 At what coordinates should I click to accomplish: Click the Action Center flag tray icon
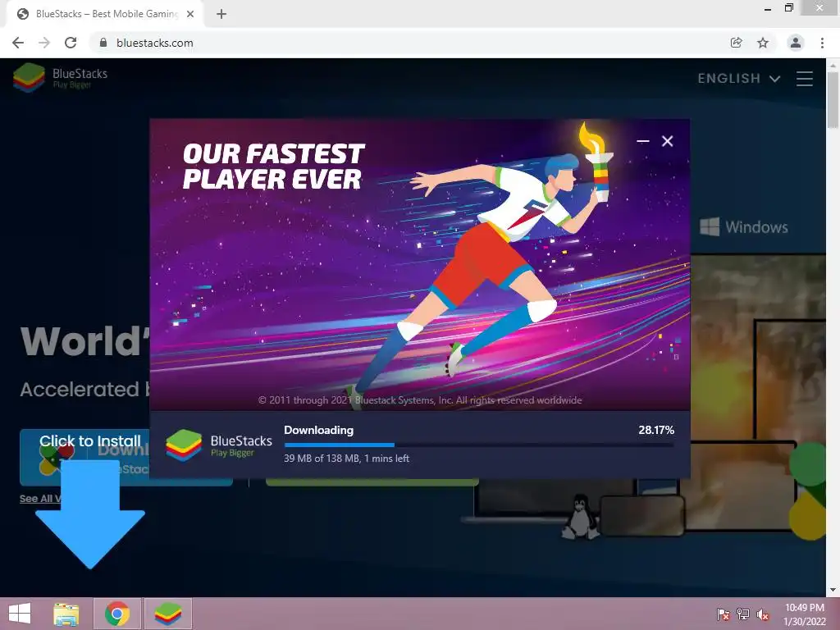(724, 614)
